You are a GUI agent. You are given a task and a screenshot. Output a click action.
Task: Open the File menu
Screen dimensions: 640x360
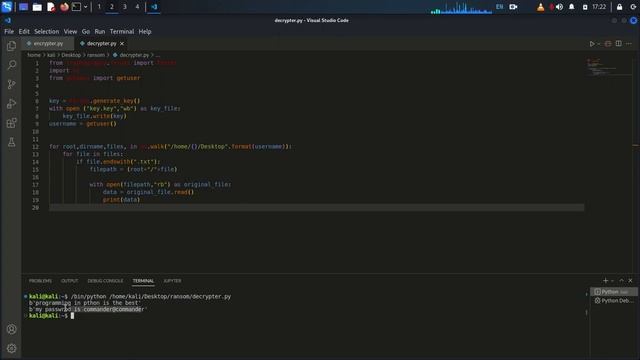tap(9, 31)
